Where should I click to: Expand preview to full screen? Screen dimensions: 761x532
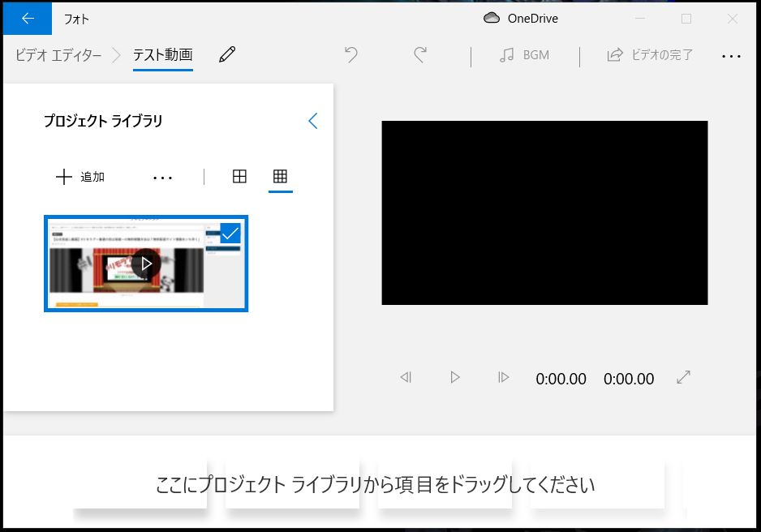(x=683, y=377)
